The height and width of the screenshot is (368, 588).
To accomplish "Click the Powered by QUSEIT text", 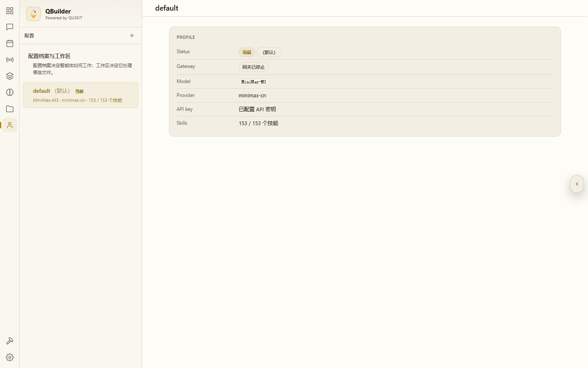I will point(64,18).
